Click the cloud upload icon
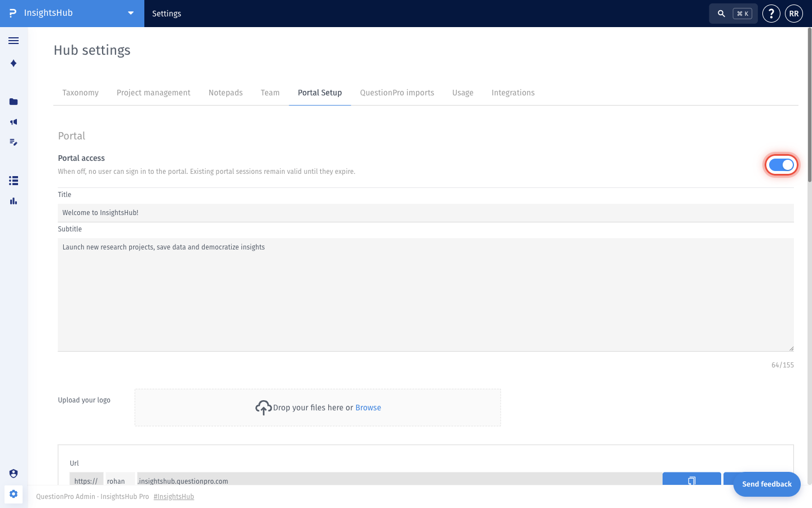 coord(263,408)
